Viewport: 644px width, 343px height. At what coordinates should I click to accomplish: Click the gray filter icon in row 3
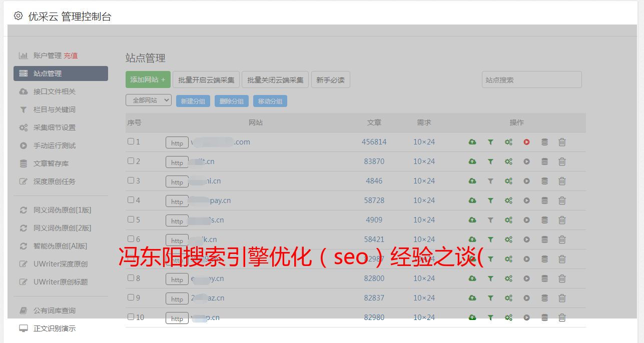[490, 181]
